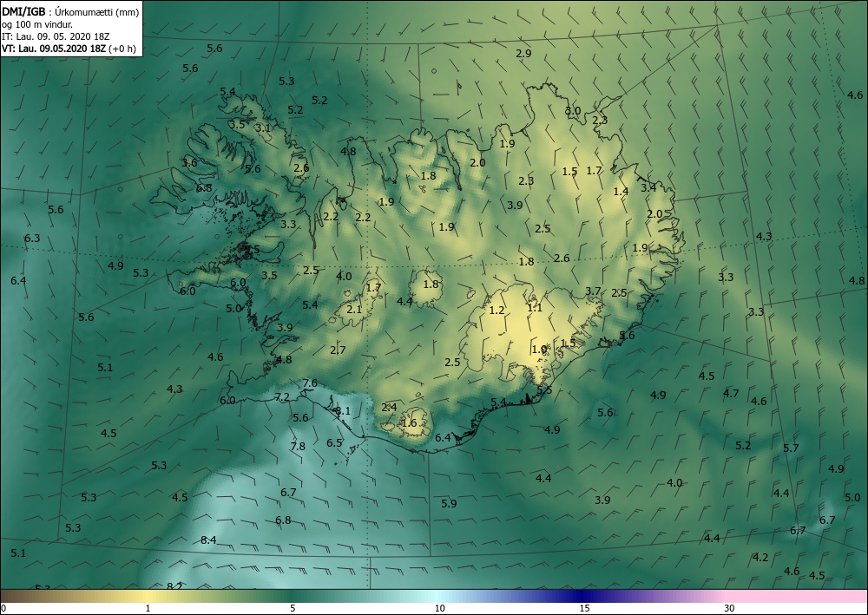Click the 1.4 value on the map
Screen dimensions: 868x615
tap(621, 192)
